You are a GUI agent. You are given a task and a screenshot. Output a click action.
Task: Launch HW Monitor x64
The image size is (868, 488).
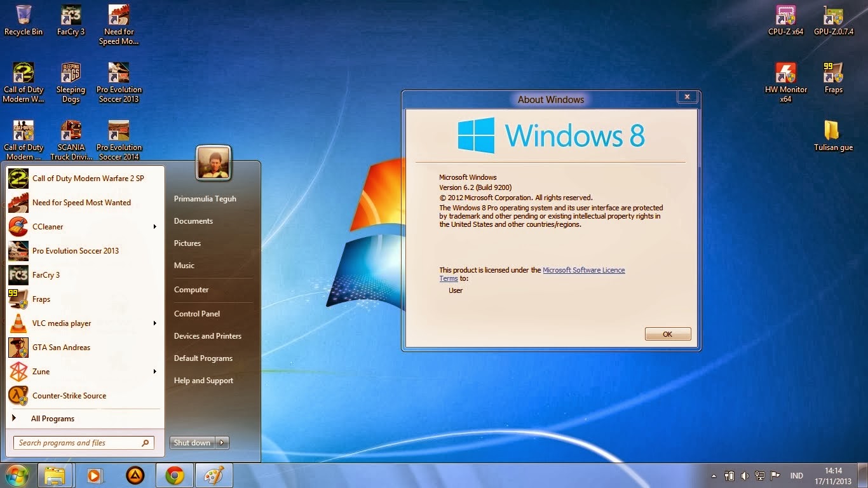click(x=785, y=73)
